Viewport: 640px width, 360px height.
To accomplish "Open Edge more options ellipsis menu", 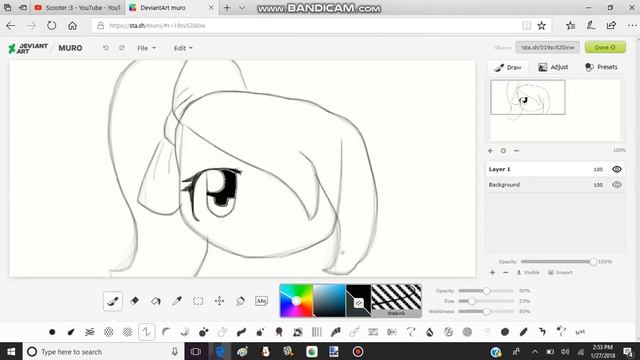I will [632, 26].
